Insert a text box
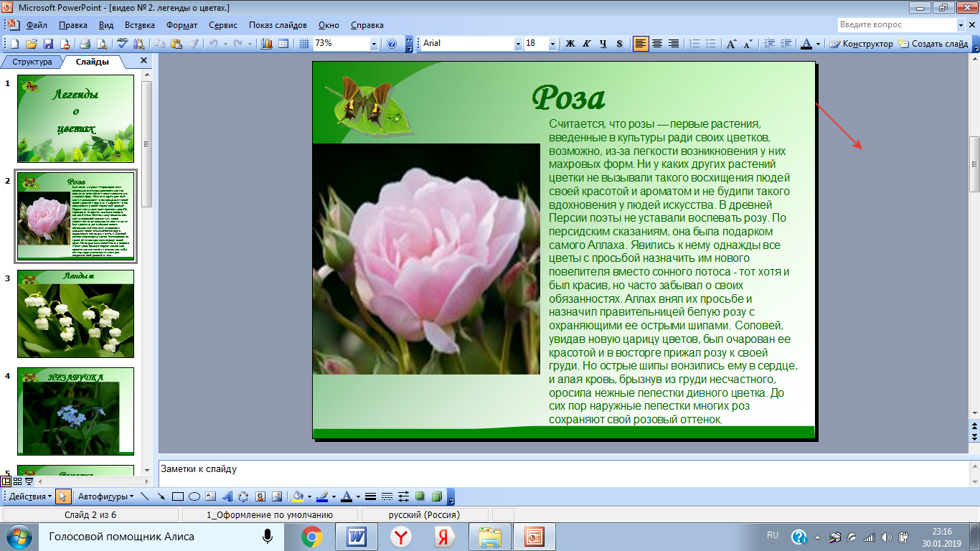980x551 pixels. tap(211, 496)
